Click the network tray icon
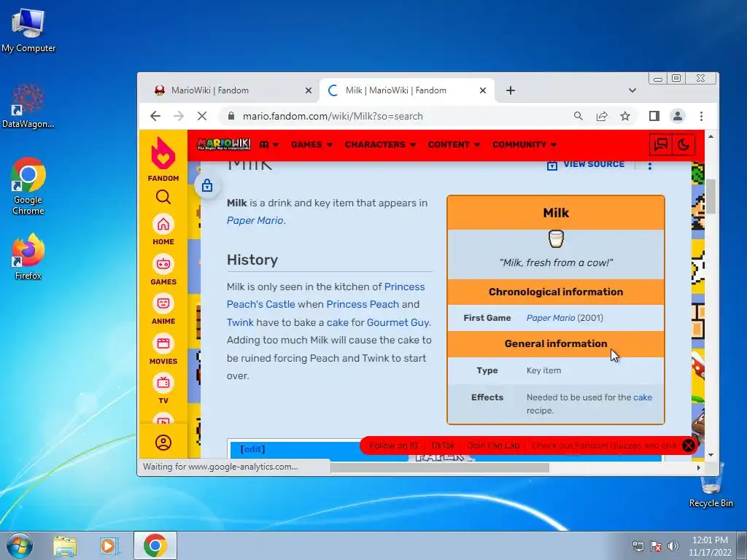Image resolution: width=747 pixels, height=560 pixels. point(638,546)
